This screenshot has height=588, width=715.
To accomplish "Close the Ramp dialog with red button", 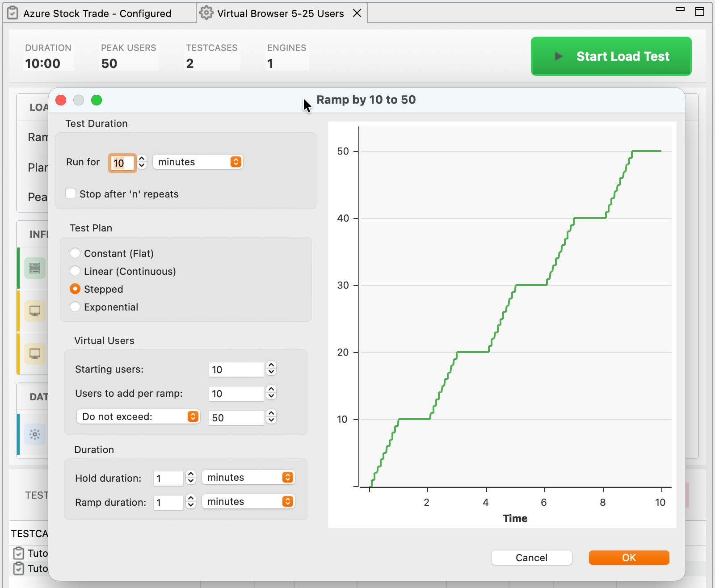I will [x=61, y=100].
